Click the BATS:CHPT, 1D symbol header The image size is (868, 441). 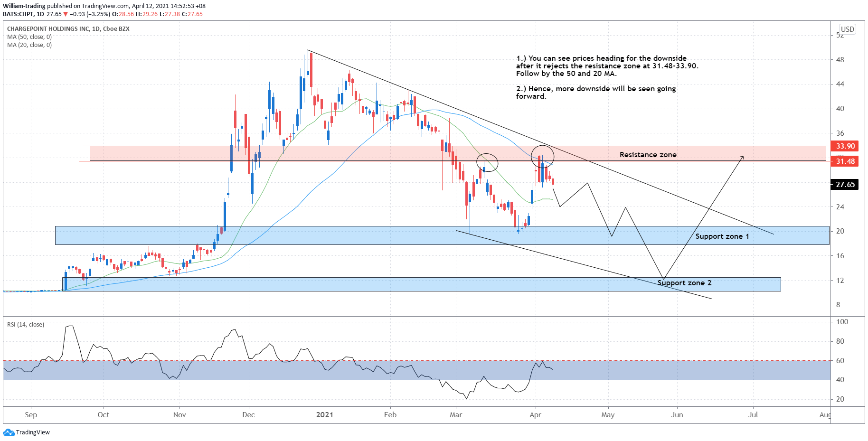point(24,14)
